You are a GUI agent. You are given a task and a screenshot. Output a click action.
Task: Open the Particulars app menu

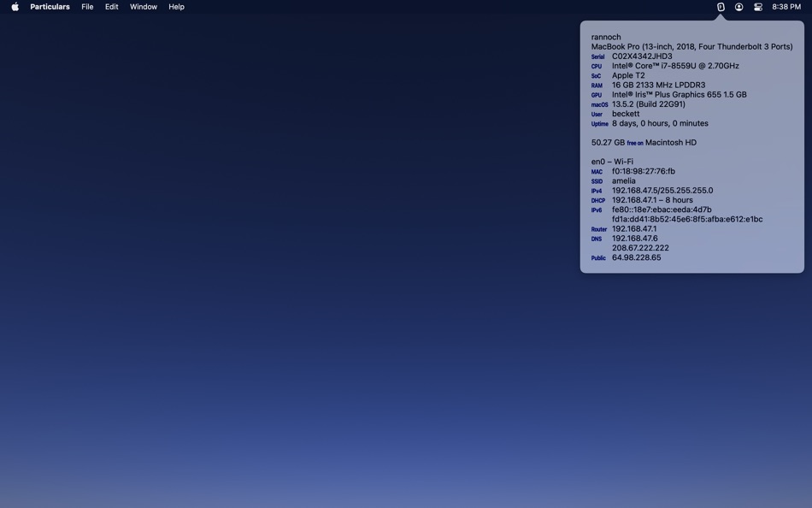(50, 7)
